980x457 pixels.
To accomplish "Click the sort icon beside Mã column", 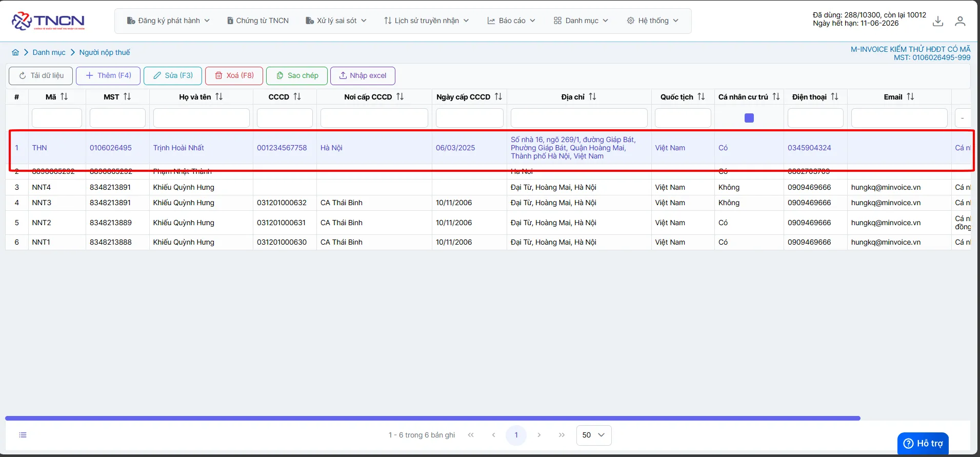I will [x=64, y=96].
